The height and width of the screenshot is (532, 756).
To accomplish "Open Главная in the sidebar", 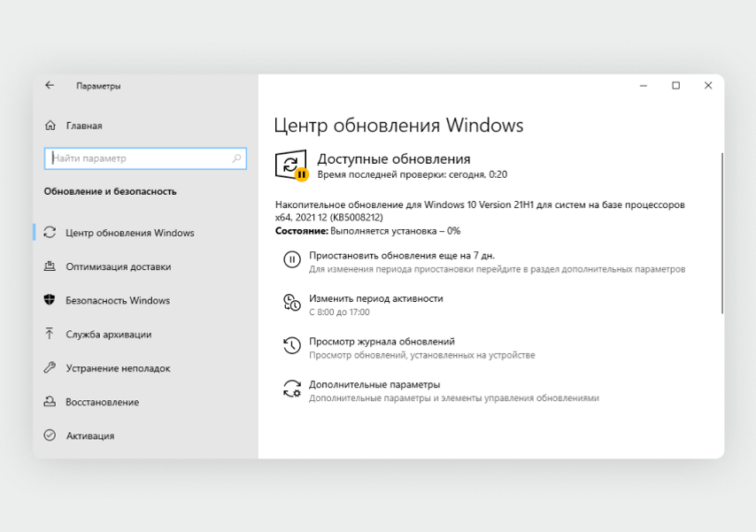I will click(84, 126).
